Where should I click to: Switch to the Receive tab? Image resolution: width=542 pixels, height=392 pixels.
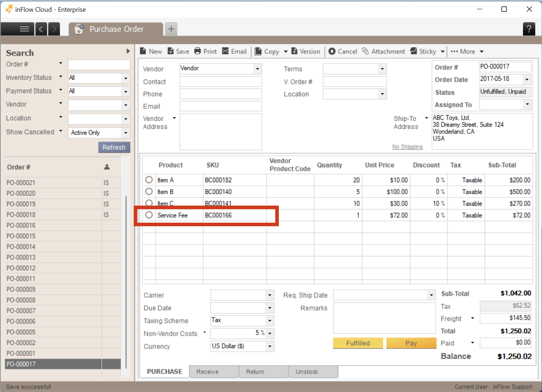coord(214,372)
